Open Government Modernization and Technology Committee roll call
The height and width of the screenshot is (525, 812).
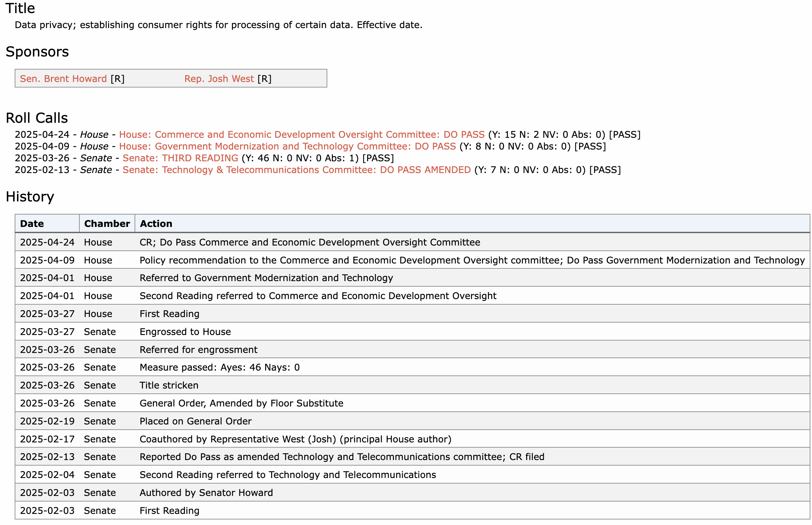point(287,146)
